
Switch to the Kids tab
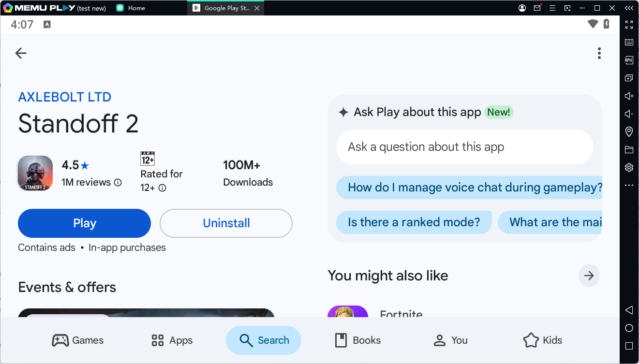(543, 340)
